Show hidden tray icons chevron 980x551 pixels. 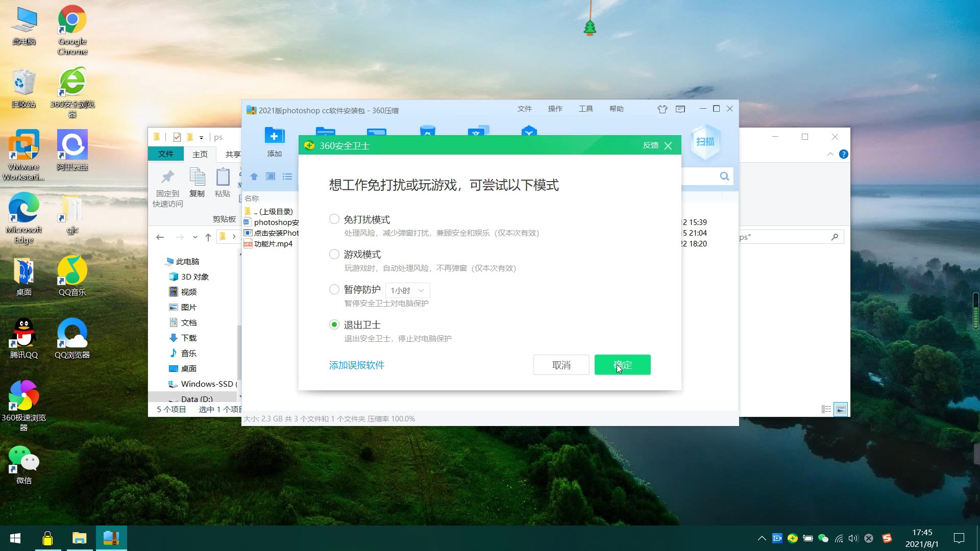click(x=762, y=538)
